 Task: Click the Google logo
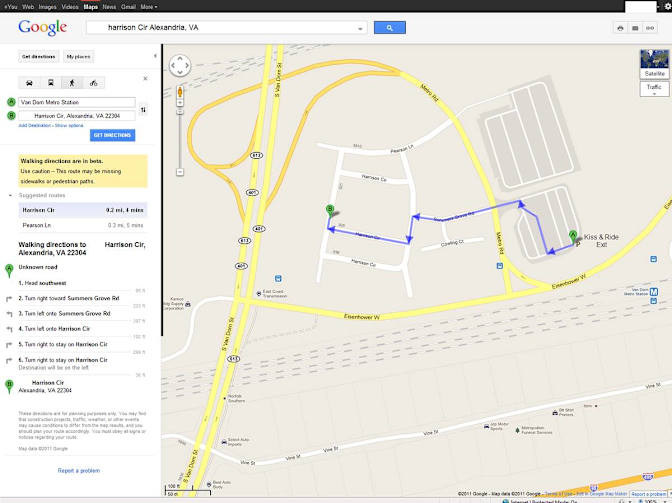point(42,27)
